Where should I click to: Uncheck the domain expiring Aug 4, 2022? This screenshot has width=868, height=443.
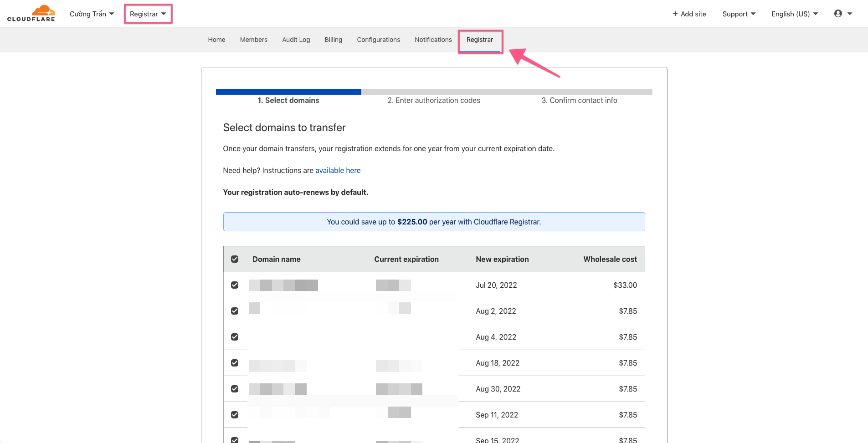pos(235,337)
